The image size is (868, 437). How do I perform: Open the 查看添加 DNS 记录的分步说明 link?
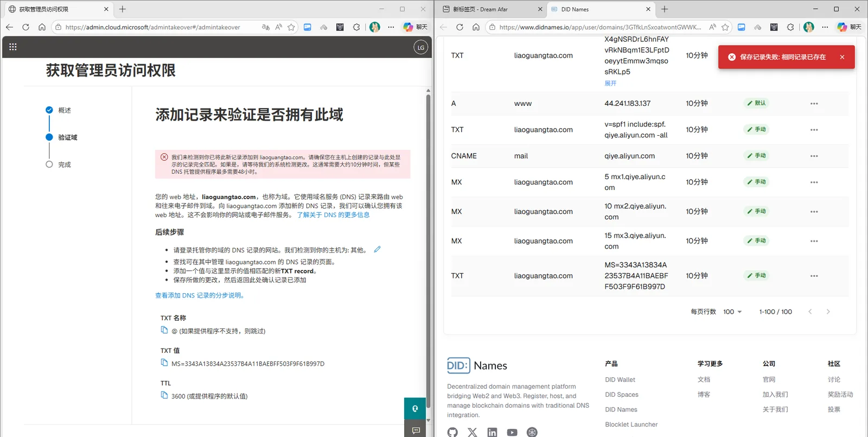[x=200, y=295]
